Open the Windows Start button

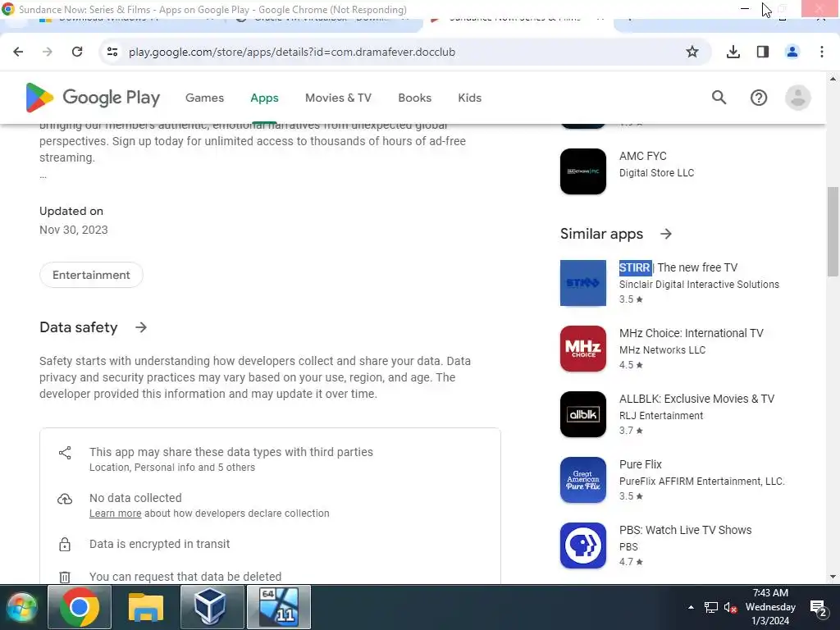pos(22,608)
